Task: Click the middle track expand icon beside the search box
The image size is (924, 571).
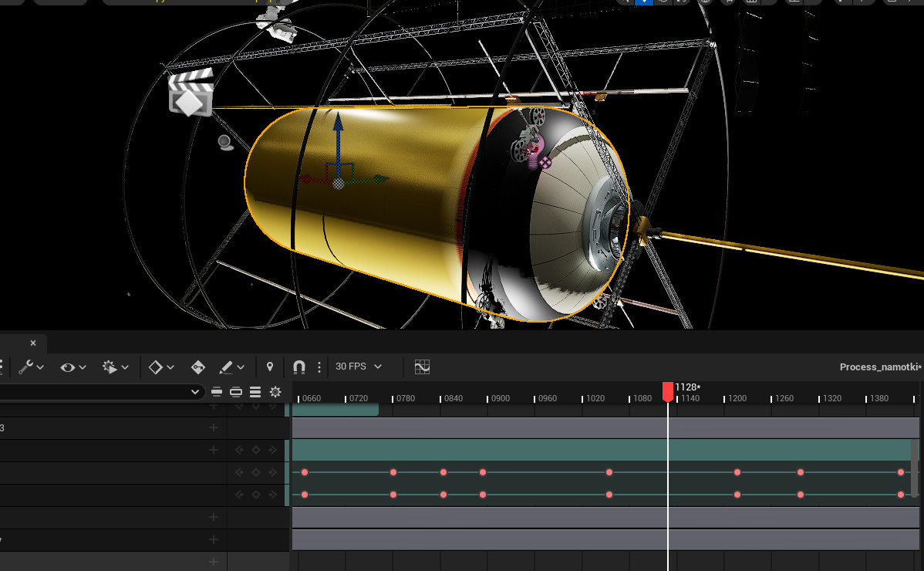Action: pyautogui.click(x=236, y=392)
